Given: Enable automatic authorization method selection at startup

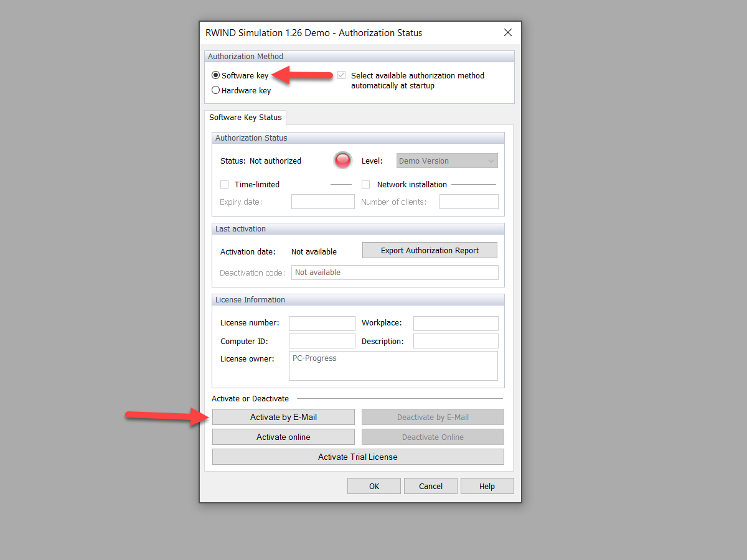Looking at the screenshot, I should 341,75.
